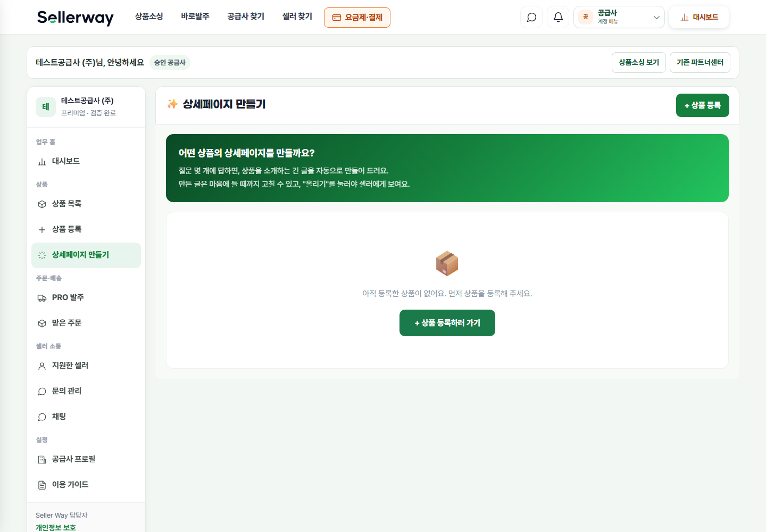This screenshot has height=532, width=766.
Task: Open 지원한 셀러 in the sidebar
Action: 86,365
